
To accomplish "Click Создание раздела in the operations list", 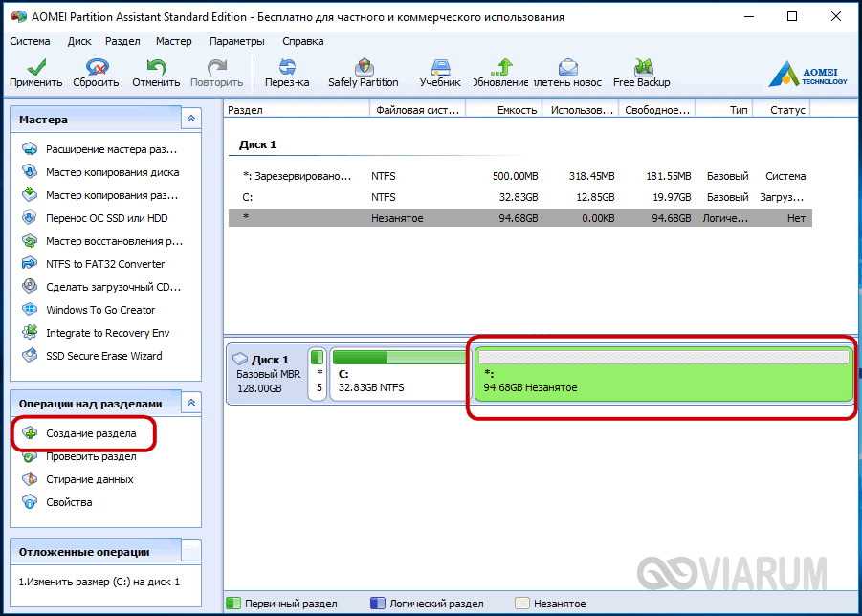I will [91, 433].
